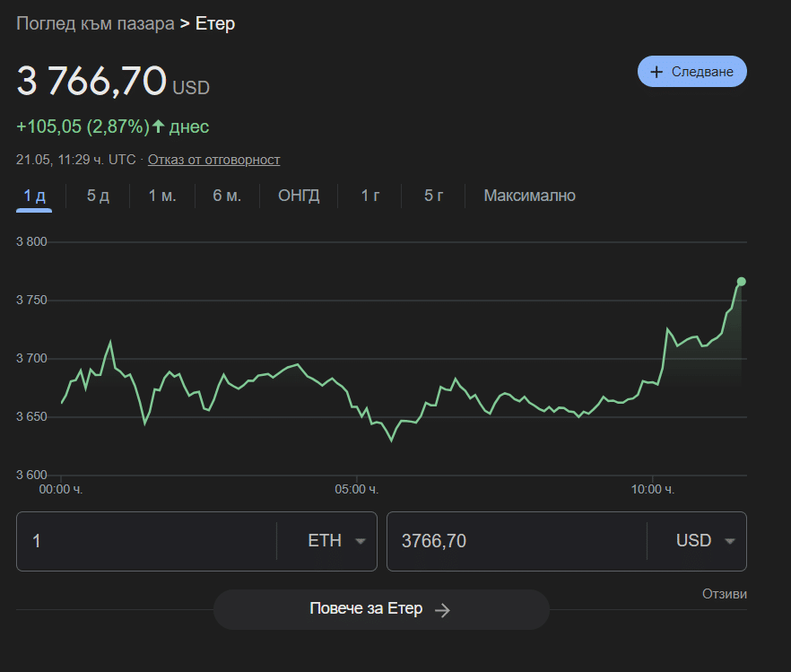Open the USD currency dropdown arrow
The image size is (791, 672).
pyautogui.click(x=729, y=541)
